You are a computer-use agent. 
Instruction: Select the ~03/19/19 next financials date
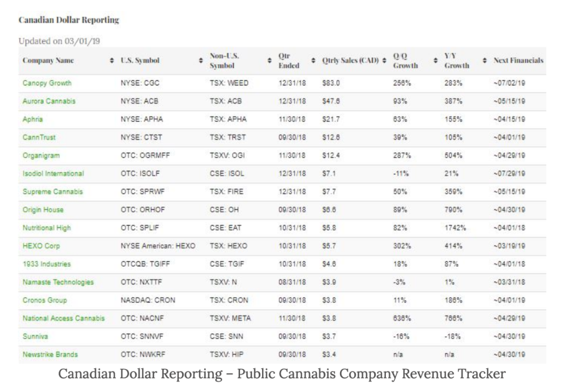(509, 246)
